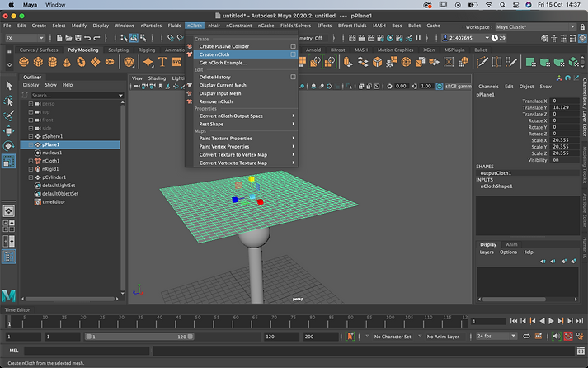588x368 pixels.
Task: Open Delete History option box
Action: pyautogui.click(x=293, y=77)
